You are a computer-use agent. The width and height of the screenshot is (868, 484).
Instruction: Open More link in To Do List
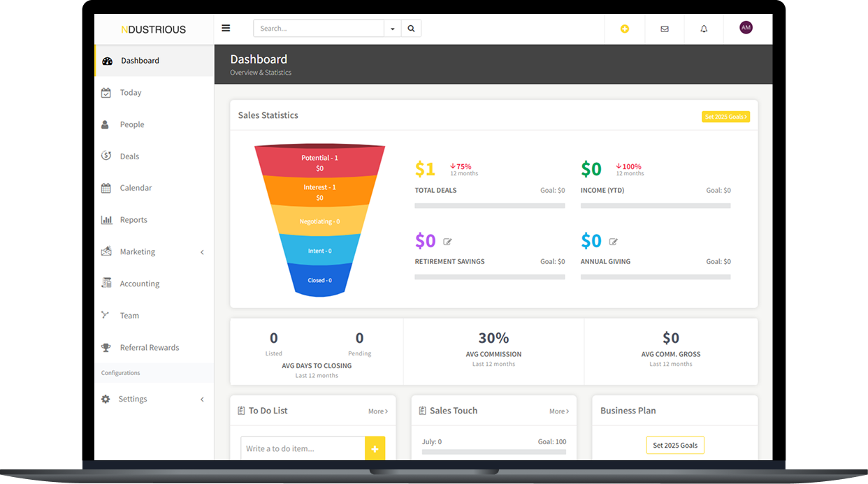point(377,411)
